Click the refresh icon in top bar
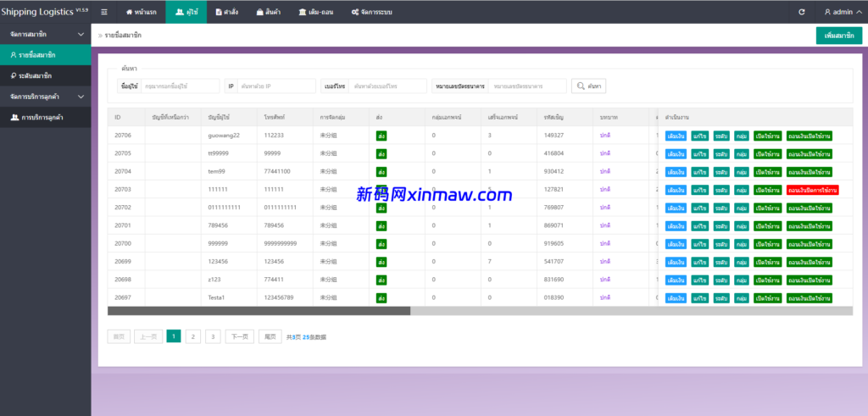868x416 pixels. 802,12
